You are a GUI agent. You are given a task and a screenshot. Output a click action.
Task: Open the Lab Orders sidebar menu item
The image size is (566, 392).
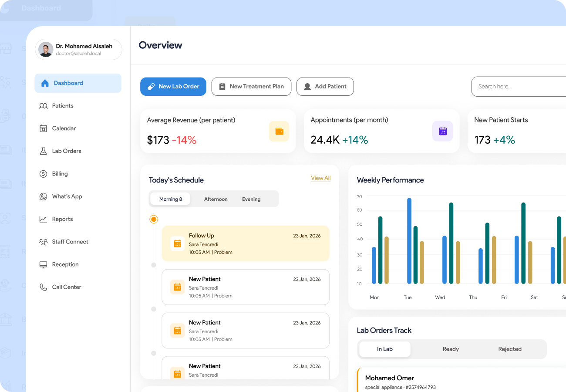click(78, 151)
